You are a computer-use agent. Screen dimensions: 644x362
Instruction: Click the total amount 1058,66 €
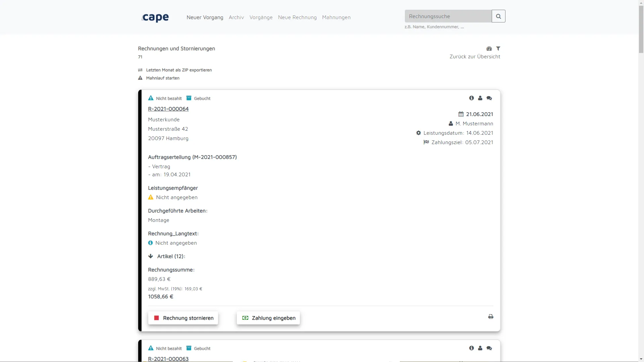[x=161, y=297]
